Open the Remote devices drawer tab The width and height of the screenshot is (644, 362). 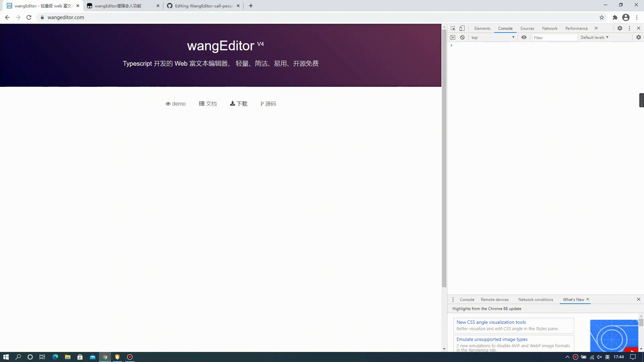(x=494, y=299)
